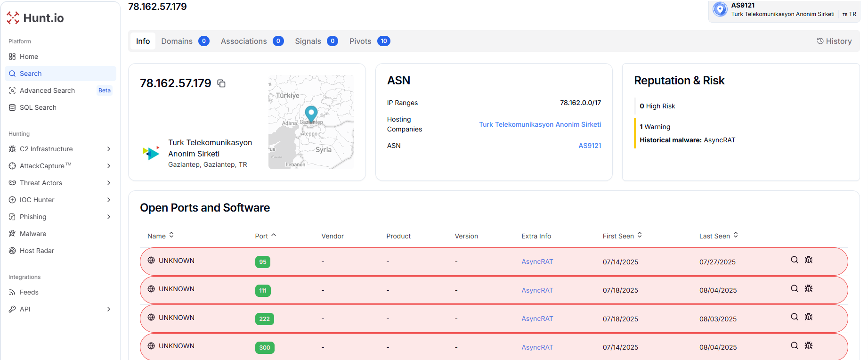Click the AttackCapture icon
Screen dimensions: 868x360
tap(12, 166)
